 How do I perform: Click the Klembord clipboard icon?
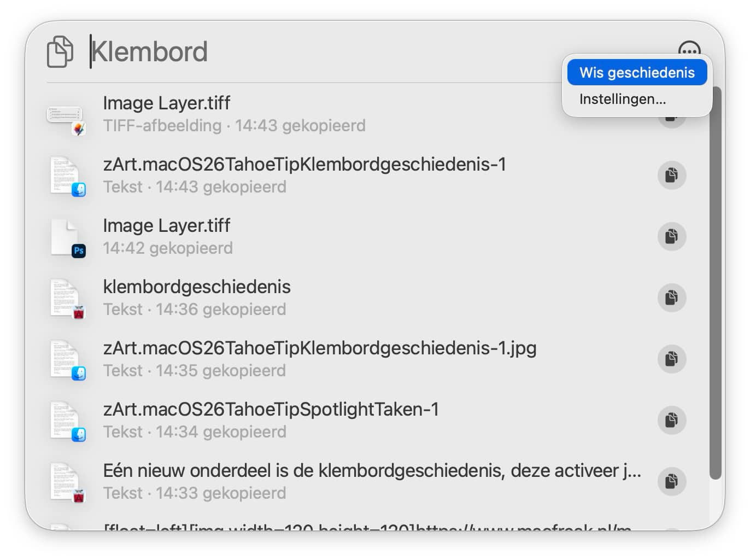pyautogui.click(x=60, y=52)
